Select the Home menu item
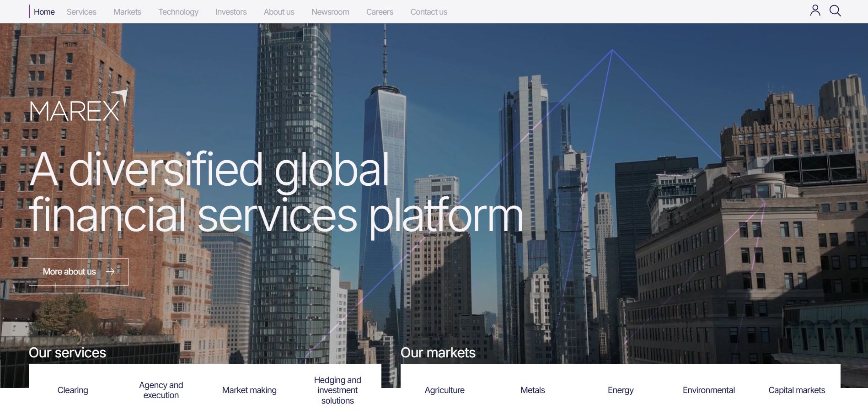The image size is (868, 410). 44,12
